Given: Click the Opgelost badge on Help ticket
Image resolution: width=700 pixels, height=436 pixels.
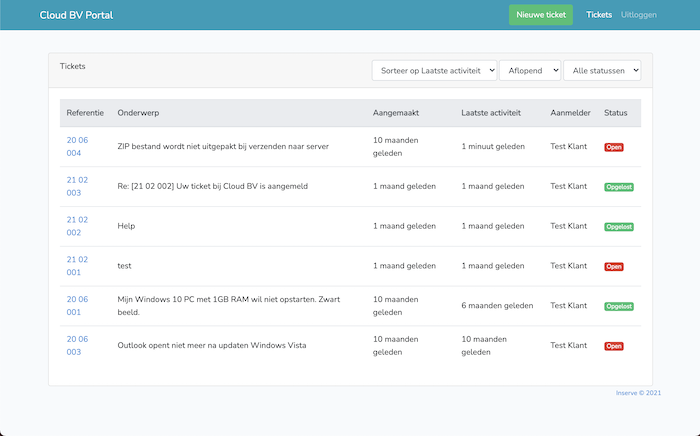Looking at the screenshot, I should (619, 227).
